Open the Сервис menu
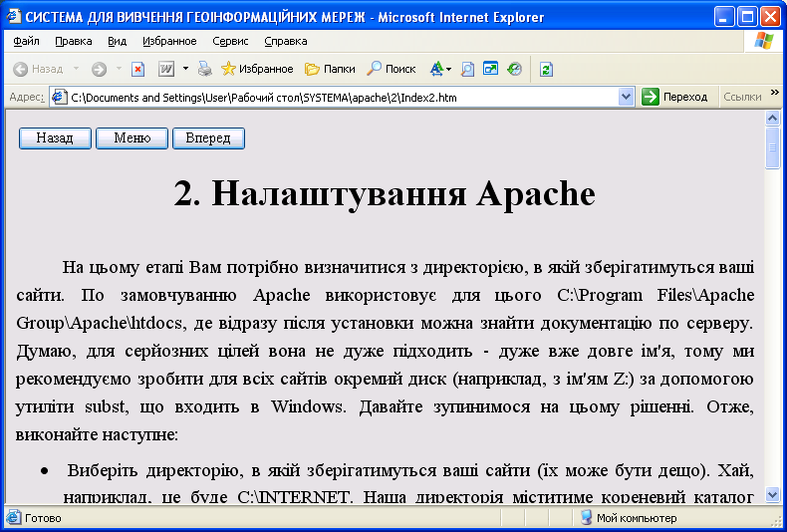Image resolution: width=787 pixels, height=532 pixels. coord(230,41)
